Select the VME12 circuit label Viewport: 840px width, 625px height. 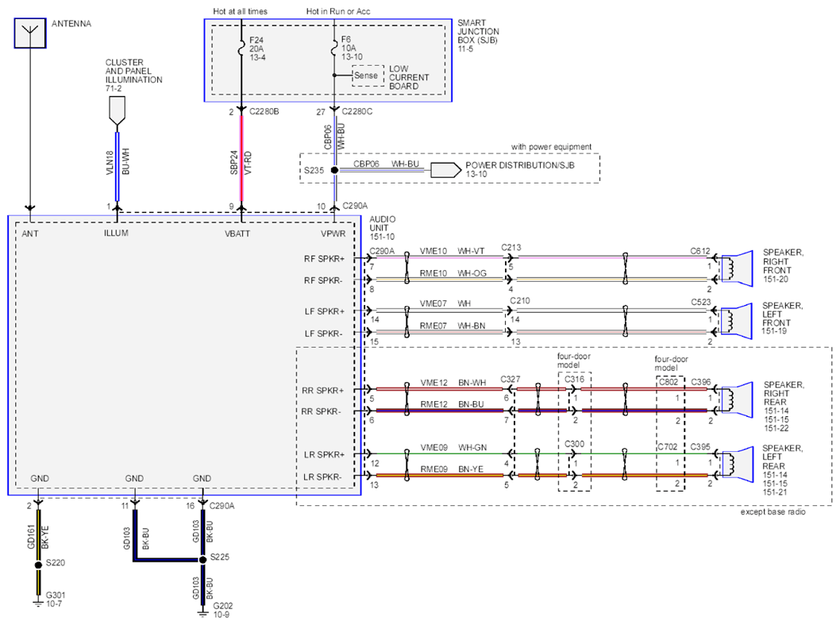point(434,383)
